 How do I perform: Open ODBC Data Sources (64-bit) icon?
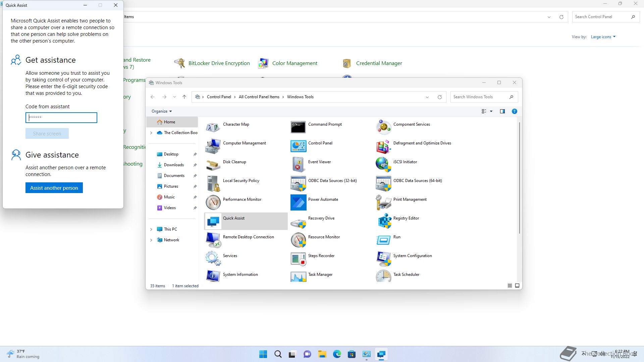pyautogui.click(x=383, y=184)
